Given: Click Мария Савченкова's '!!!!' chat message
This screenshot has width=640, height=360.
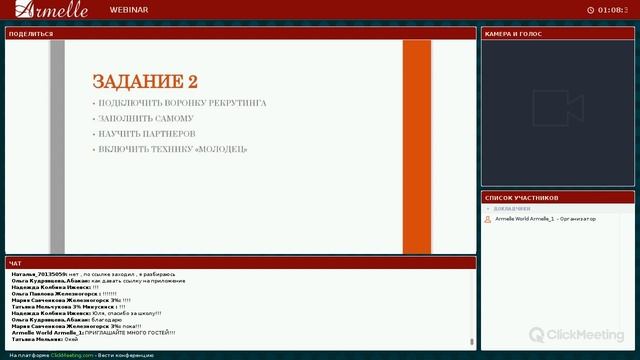Looking at the screenshot, I should pyautogui.click(x=71, y=300).
